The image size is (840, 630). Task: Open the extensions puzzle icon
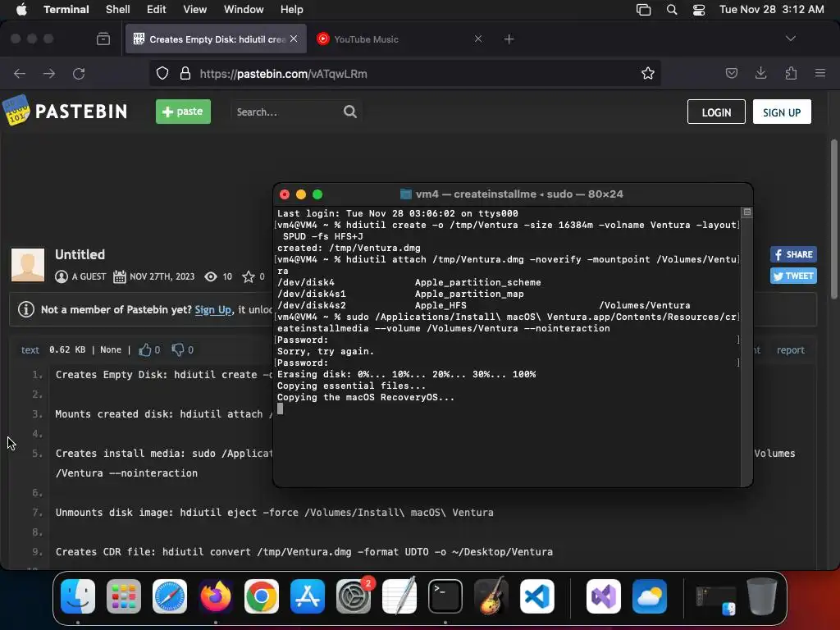(x=791, y=73)
